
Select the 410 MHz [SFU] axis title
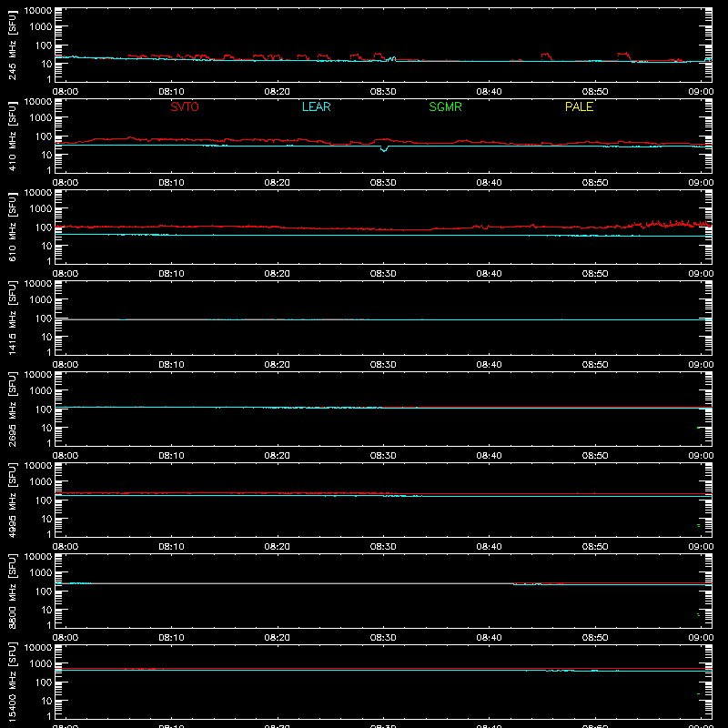(x=12, y=136)
